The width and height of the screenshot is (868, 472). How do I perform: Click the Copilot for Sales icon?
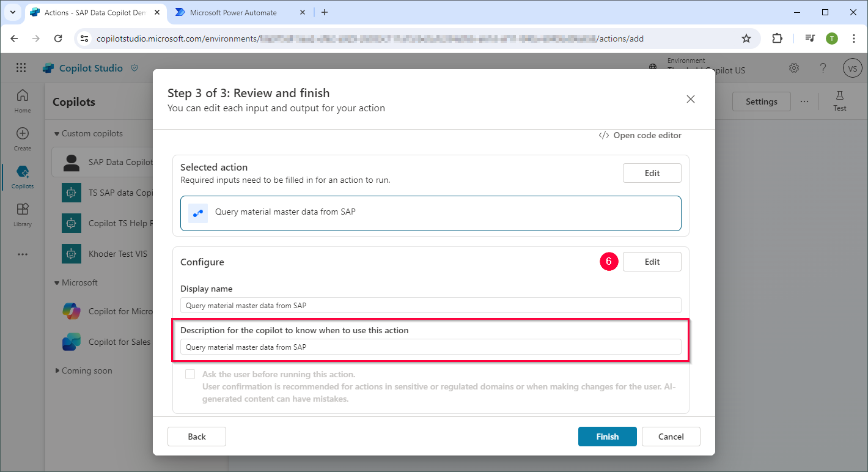click(x=72, y=342)
